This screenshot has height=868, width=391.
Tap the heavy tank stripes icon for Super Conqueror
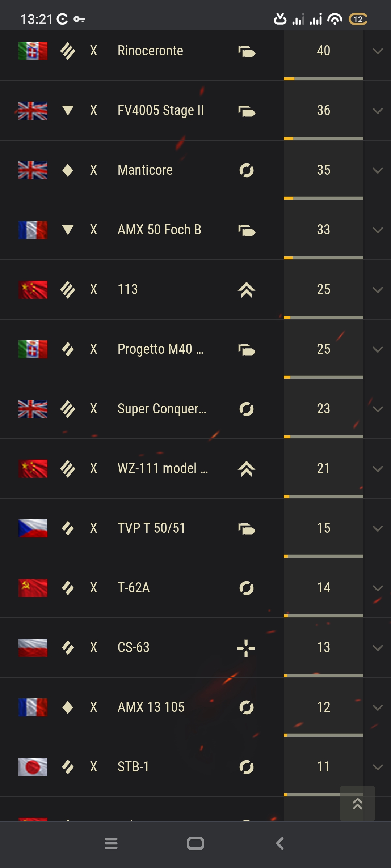pos(68,409)
